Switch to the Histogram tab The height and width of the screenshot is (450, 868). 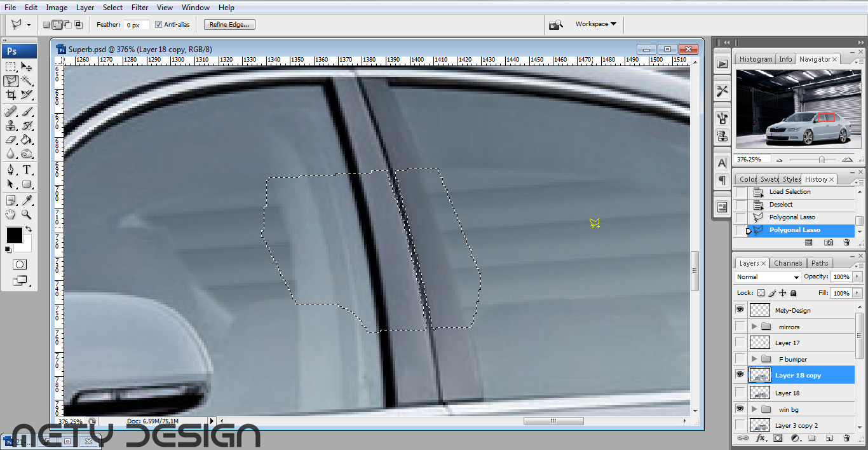pyautogui.click(x=756, y=59)
